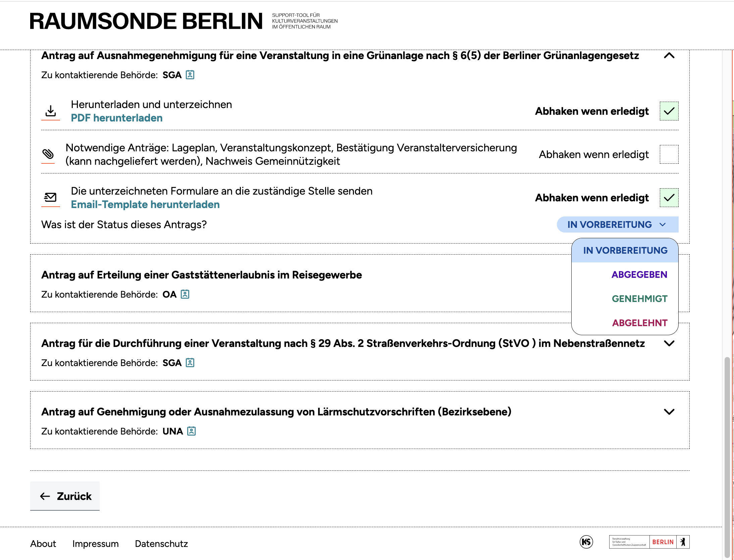Expand the Straßenverkehrs-Ordnung Antrag section

[x=669, y=344]
